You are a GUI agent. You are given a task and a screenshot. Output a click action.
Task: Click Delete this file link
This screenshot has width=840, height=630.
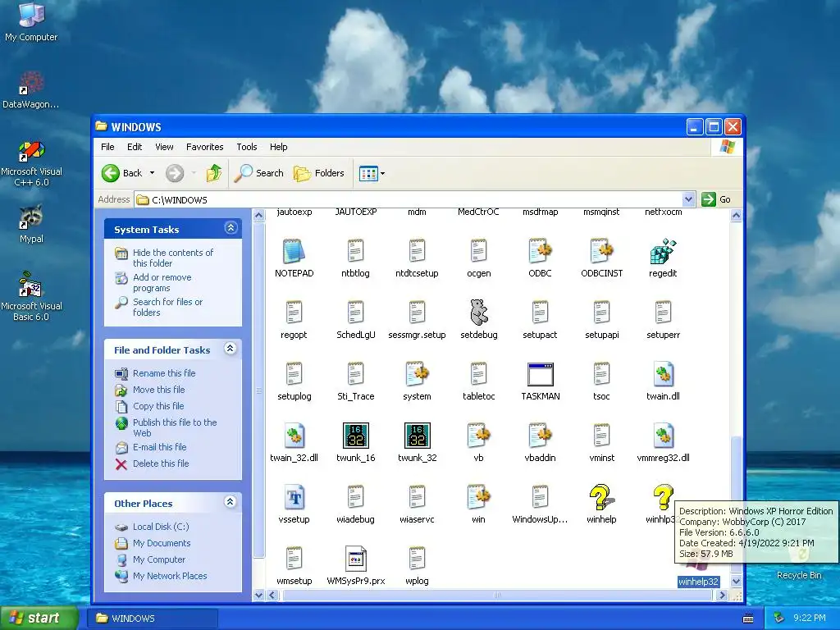point(161,463)
